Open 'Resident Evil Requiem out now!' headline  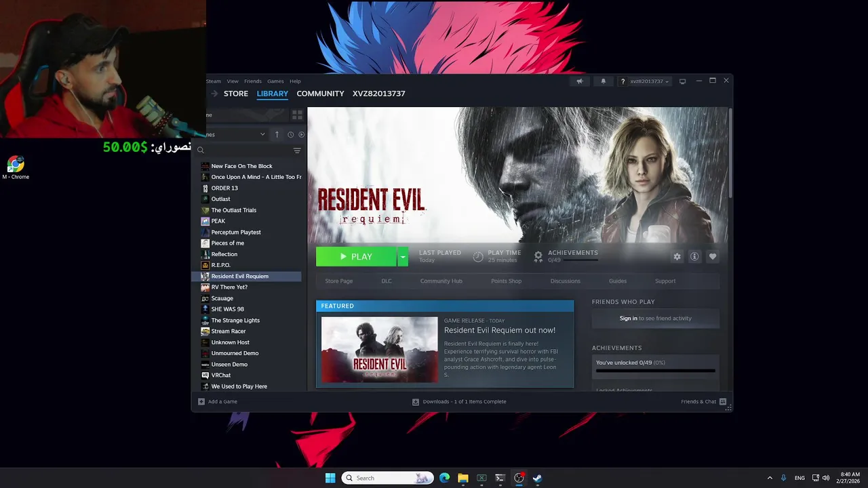[500, 330]
